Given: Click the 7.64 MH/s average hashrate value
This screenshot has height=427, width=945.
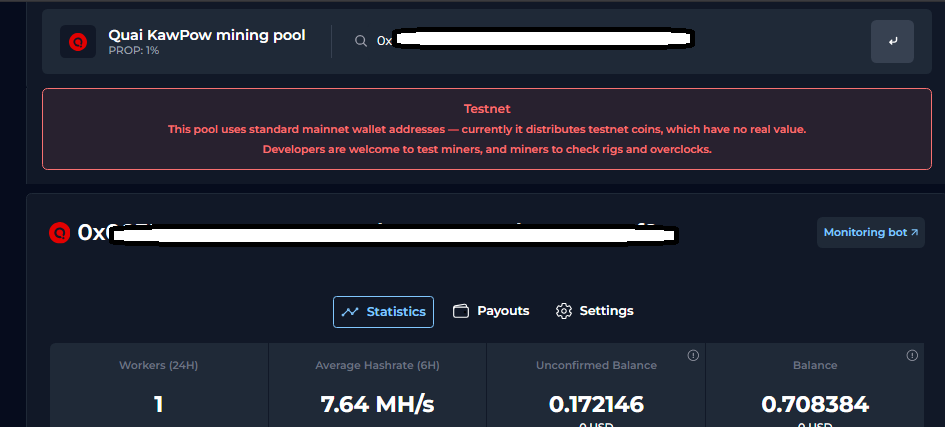Looking at the screenshot, I should pos(377,404).
